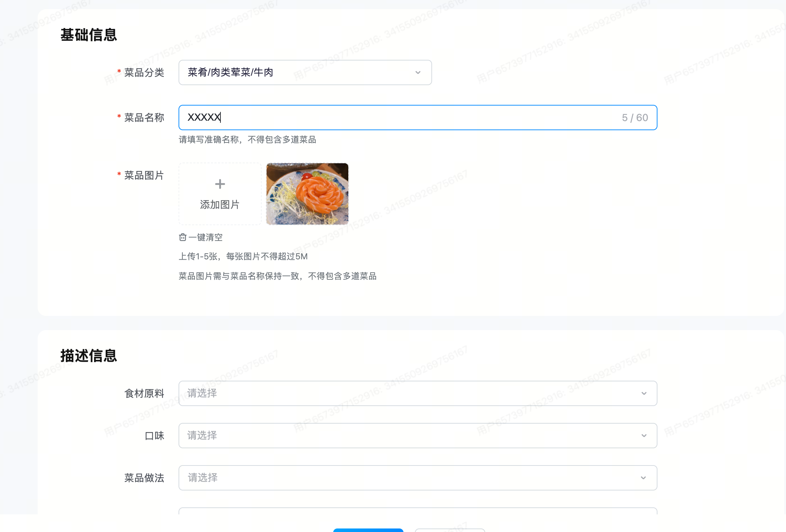Open the 菜品分类 dropdown showing 菜肴/肉类荤菜/牛肉
786x532 pixels.
click(x=305, y=72)
